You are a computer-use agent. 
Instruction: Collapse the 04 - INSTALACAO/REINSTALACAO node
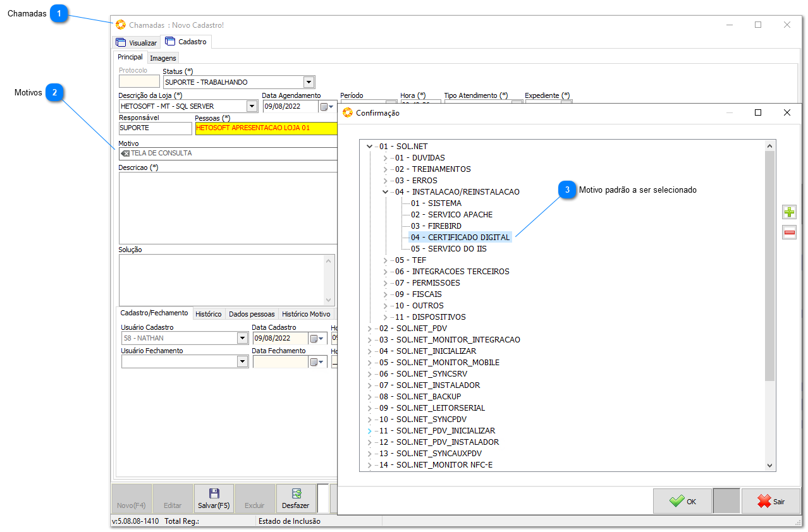pyautogui.click(x=385, y=192)
